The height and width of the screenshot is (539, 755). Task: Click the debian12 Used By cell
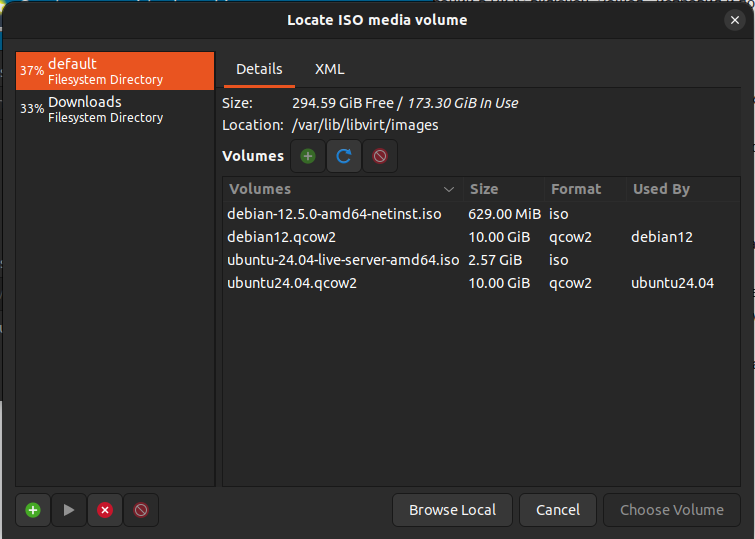(662, 237)
